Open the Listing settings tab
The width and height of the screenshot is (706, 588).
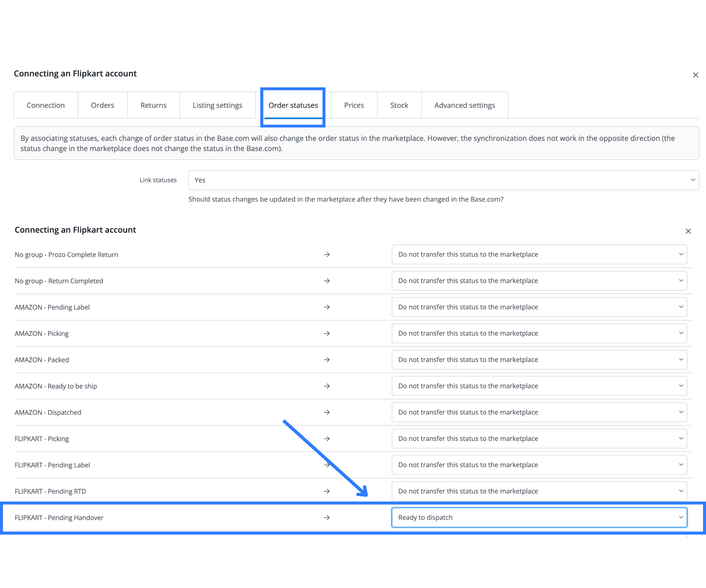(217, 105)
